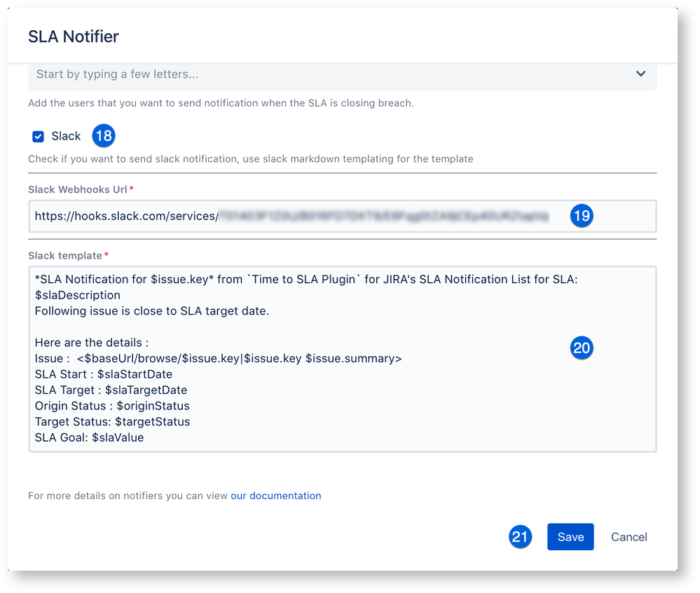Click the line 'Target Status: $targetStatus'
This screenshot has width=700, height=593.
click(113, 421)
